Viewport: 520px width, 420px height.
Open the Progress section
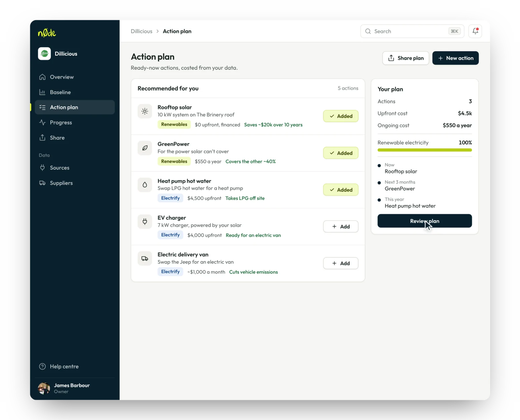click(x=75, y=122)
